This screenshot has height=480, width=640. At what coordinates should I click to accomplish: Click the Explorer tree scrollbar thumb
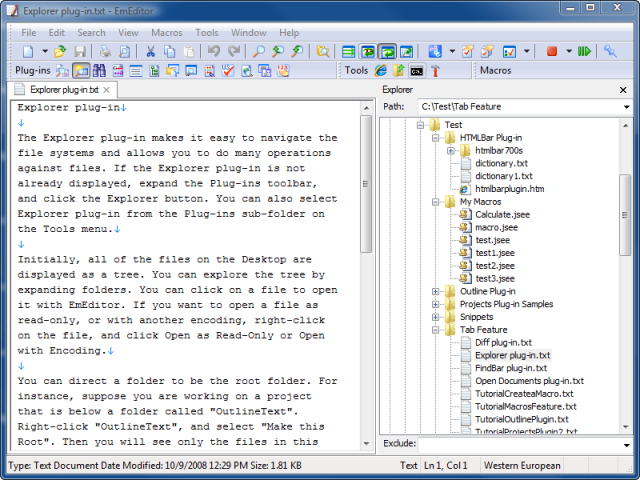[625, 215]
